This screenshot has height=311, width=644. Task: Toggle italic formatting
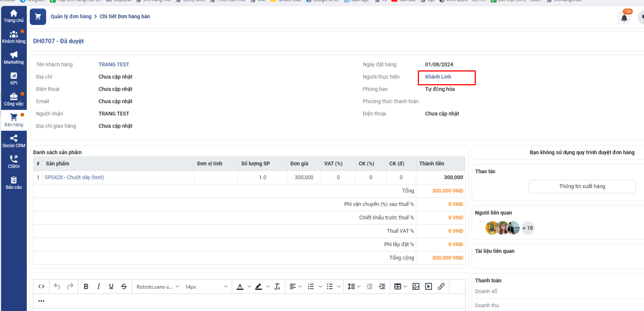(x=99, y=286)
